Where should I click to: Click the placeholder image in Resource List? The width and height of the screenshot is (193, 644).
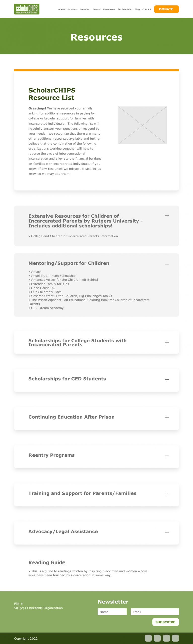(142, 125)
